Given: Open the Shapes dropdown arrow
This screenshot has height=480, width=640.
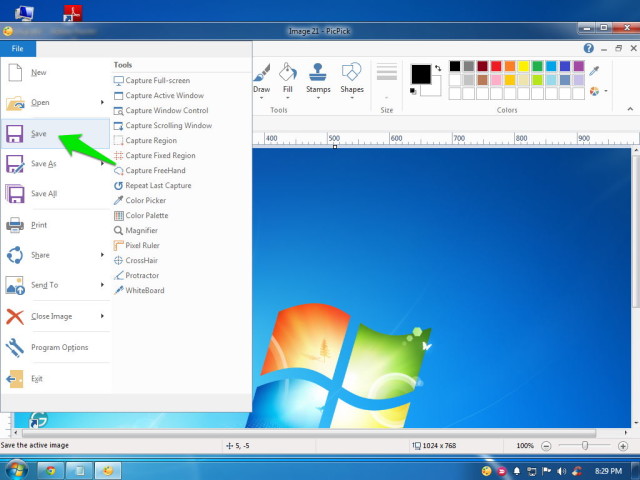Looking at the screenshot, I should coord(352,98).
